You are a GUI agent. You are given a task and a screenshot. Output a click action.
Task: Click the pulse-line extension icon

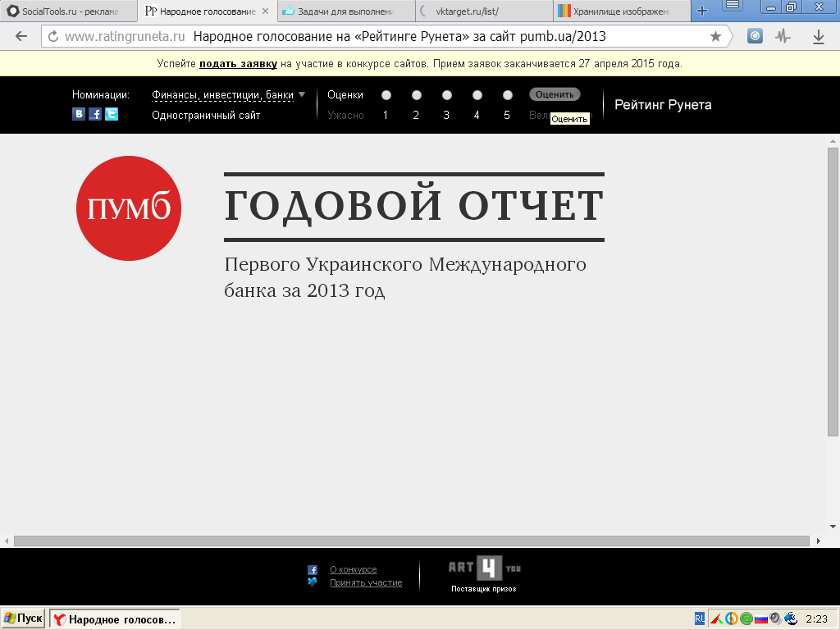tap(783, 36)
